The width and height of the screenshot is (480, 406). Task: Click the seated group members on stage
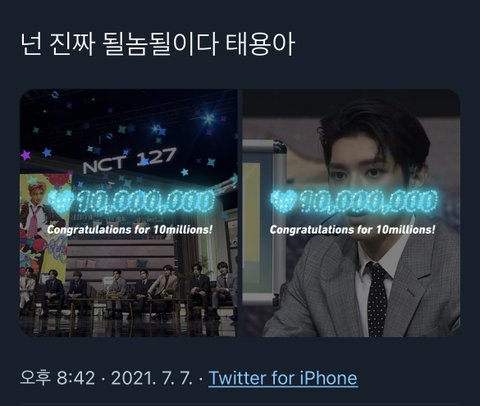point(129,290)
